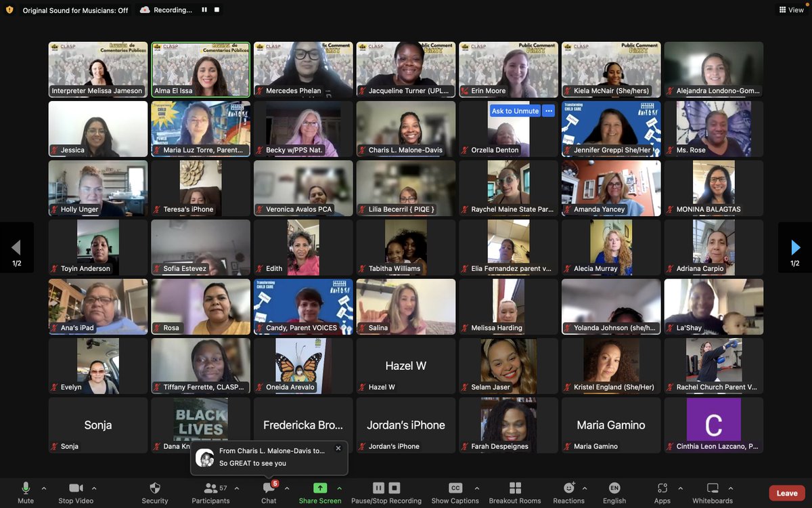
Task: Click the right arrow to see page 2
Action: [794, 247]
